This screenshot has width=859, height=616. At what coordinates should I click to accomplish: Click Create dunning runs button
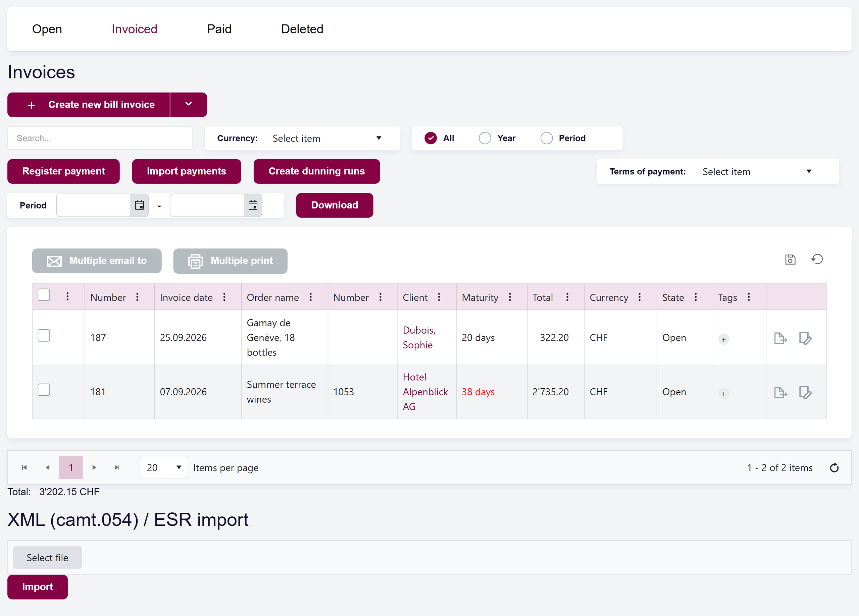[317, 171]
